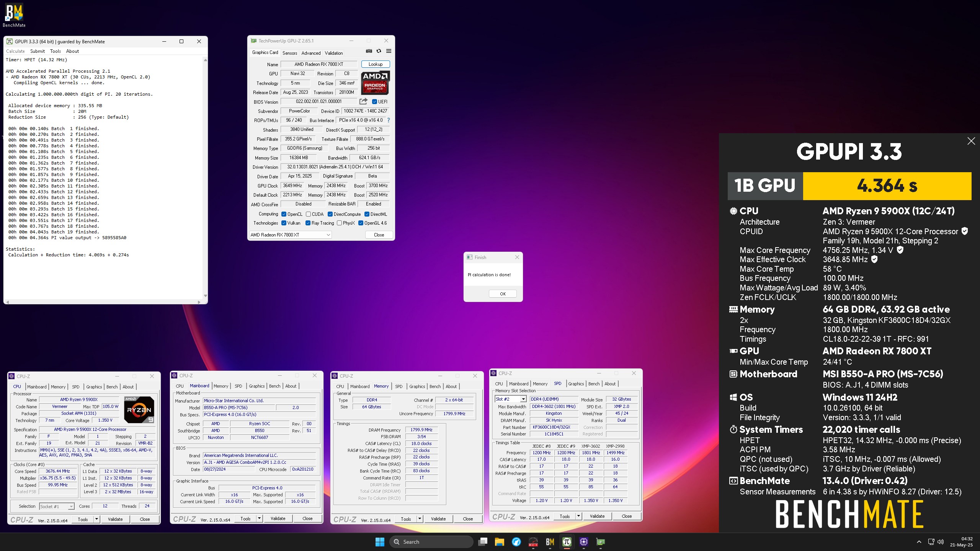
Task: Expand Tools arrow in CPU-Z Mainboard window
Action: [x=259, y=518]
